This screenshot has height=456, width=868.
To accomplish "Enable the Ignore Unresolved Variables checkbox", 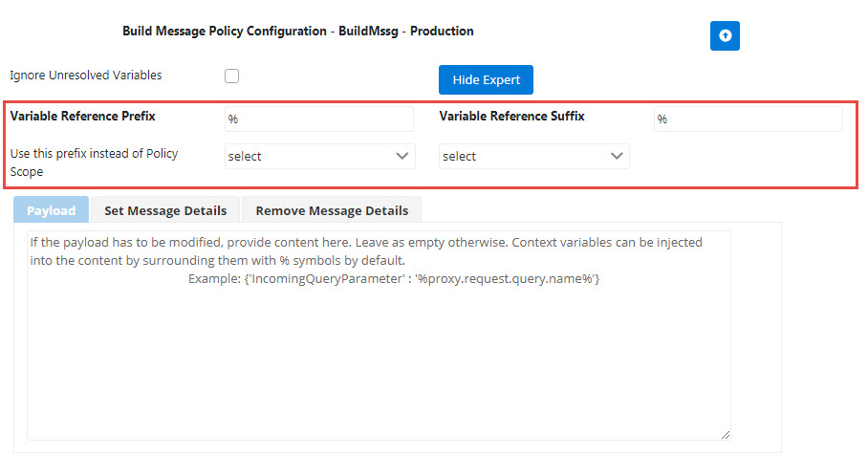I will pos(232,76).
